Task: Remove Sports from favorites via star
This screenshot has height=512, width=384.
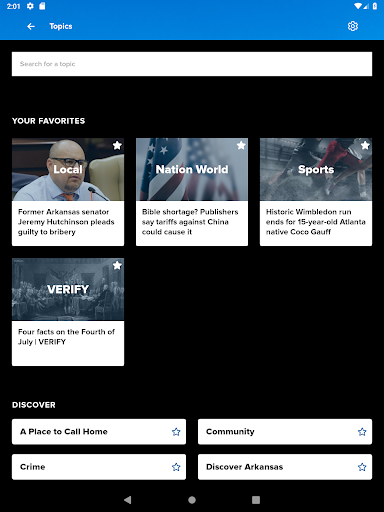Action: tap(365, 145)
